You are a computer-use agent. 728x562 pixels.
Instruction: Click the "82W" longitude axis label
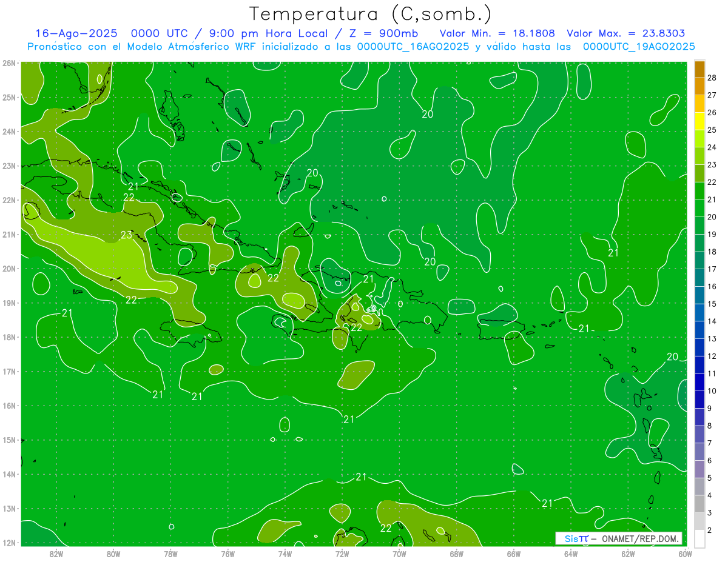[x=56, y=554]
